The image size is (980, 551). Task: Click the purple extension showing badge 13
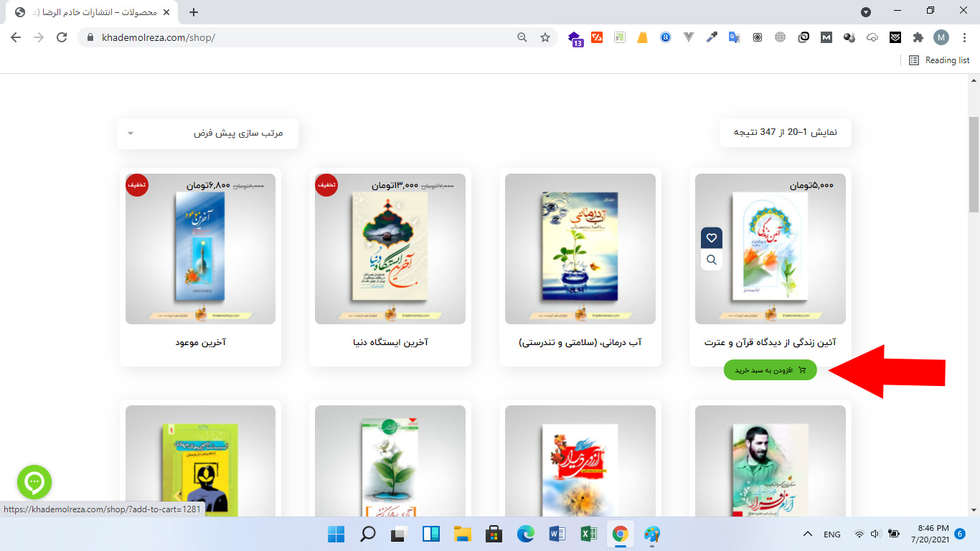coord(573,37)
